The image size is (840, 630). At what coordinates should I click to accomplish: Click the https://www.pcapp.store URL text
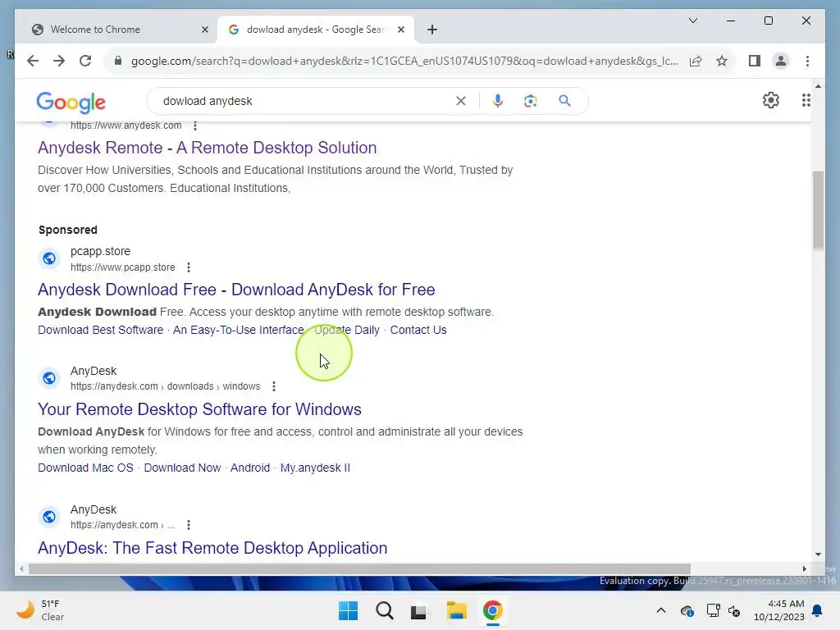tap(123, 267)
